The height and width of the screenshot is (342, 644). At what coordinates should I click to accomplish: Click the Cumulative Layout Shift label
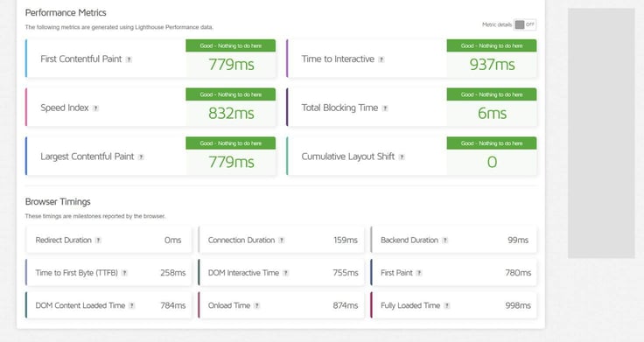tap(348, 157)
